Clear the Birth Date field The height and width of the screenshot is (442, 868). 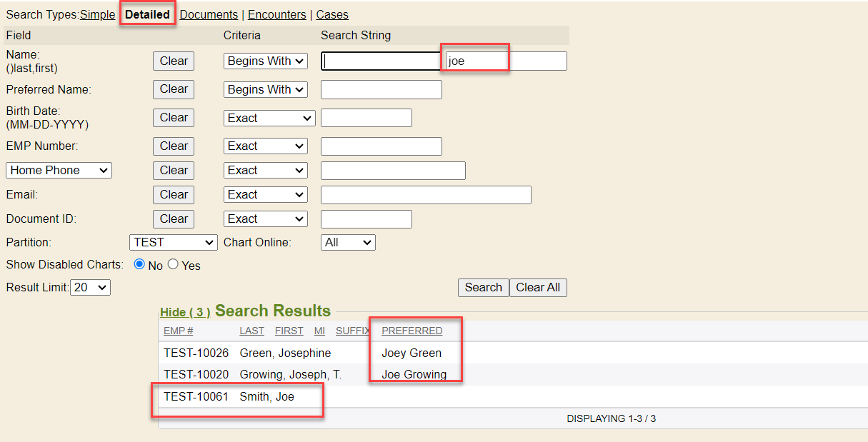point(174,118)
